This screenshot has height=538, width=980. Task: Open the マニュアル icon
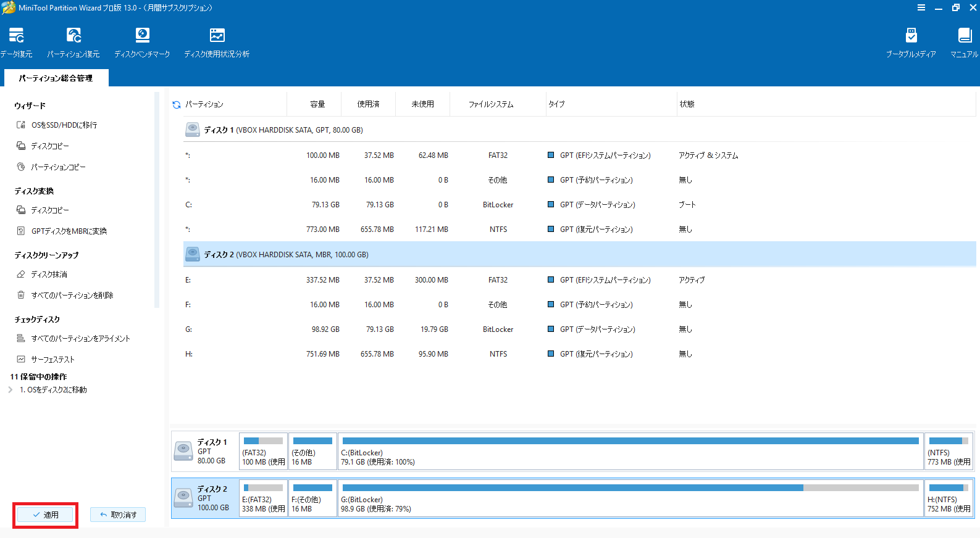[964, 43]
